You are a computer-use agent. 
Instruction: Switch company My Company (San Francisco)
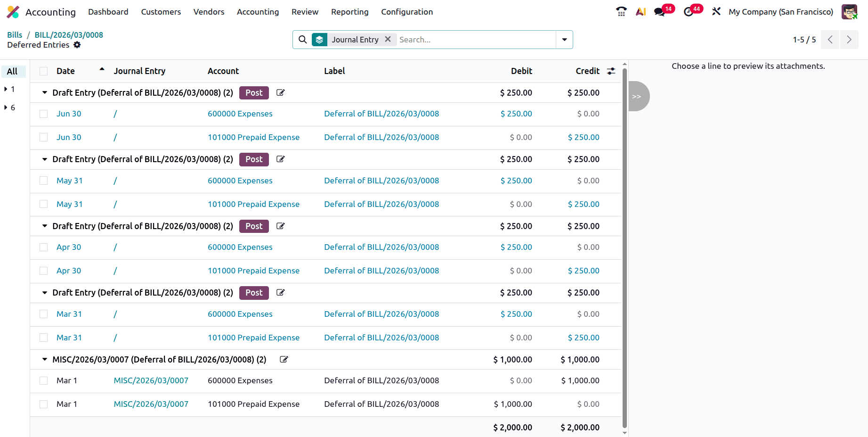click(x=781, y=12)
